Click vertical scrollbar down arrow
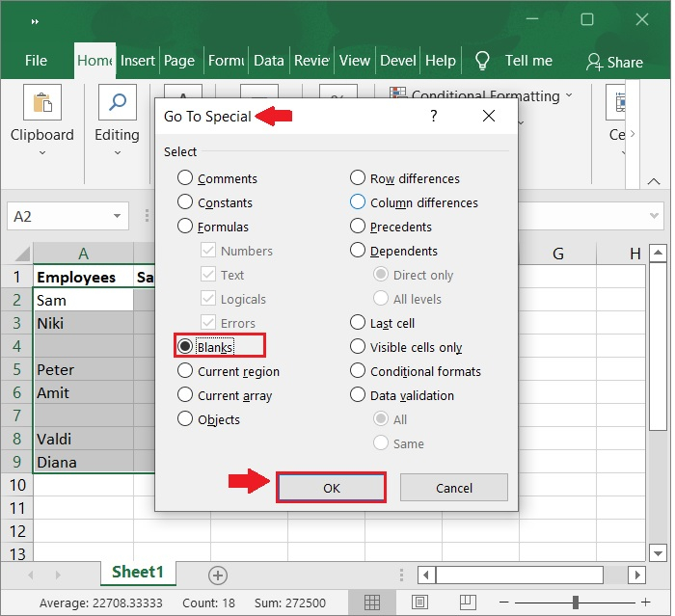 coord(658,553)
